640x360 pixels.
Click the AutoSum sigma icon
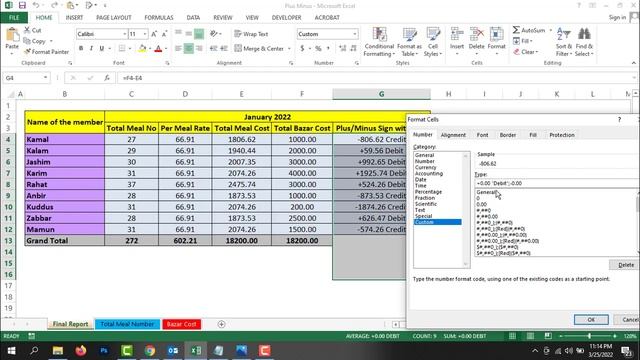[516, 30]
